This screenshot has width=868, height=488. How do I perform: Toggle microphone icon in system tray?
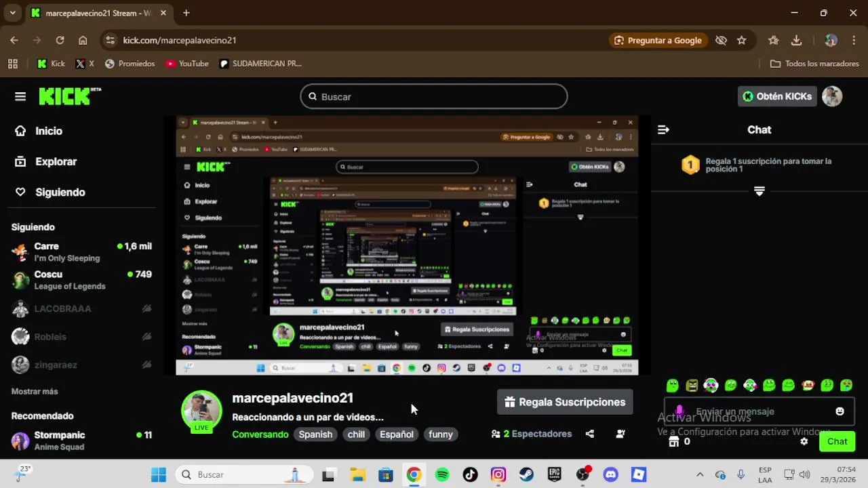coord(741,474)
